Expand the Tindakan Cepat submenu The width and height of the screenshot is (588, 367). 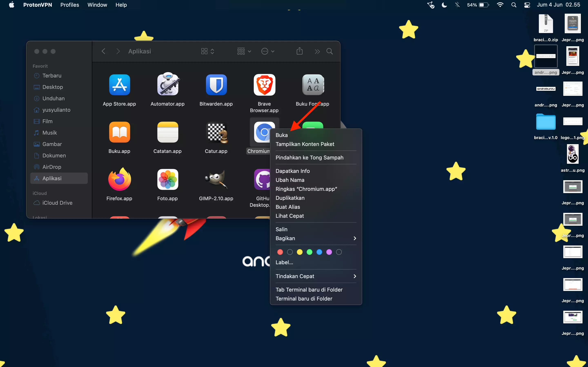tap(295, 276)
